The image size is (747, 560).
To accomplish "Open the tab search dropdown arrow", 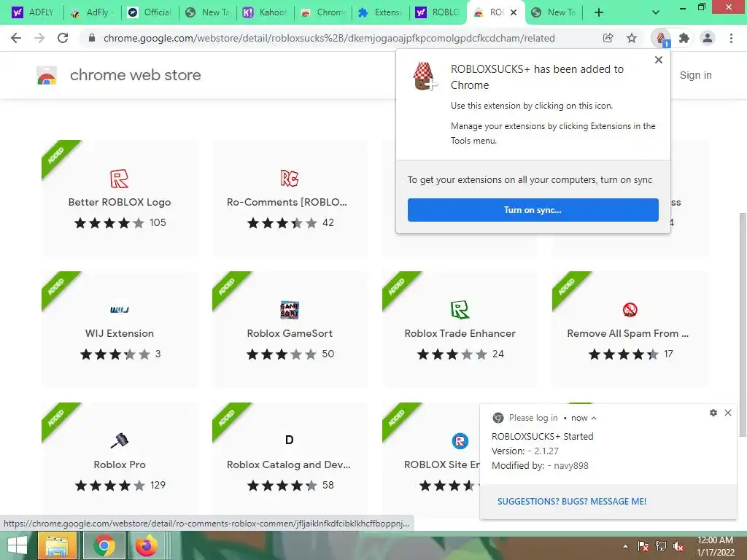I will pos(656,12).
